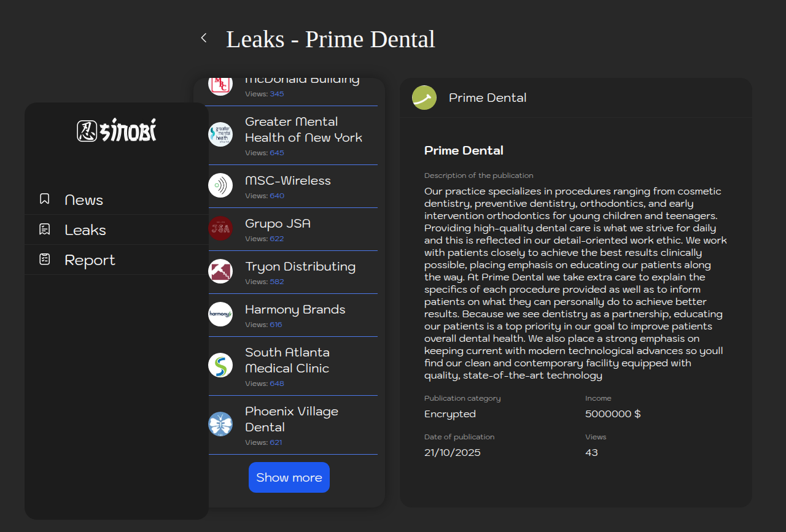Open the News menu item
The width and height of the screenshot is (786, 532).
pyautogui.click(x=84, y=200)
